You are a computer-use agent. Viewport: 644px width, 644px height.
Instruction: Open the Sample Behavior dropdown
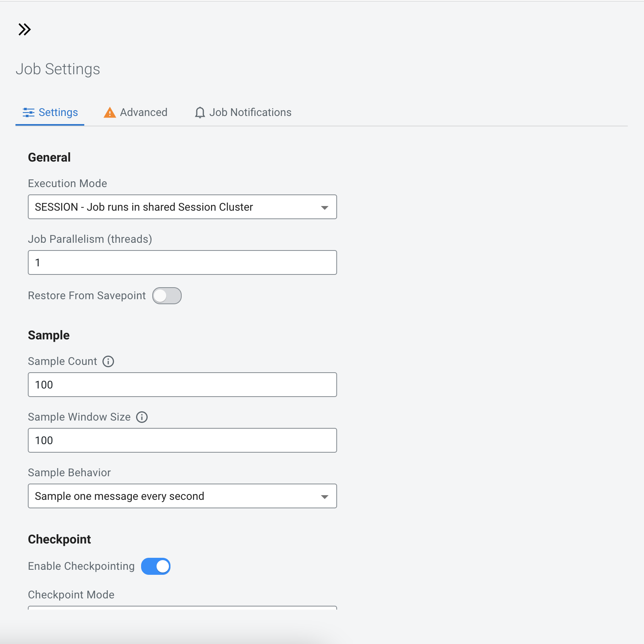(x=182, y=496)
